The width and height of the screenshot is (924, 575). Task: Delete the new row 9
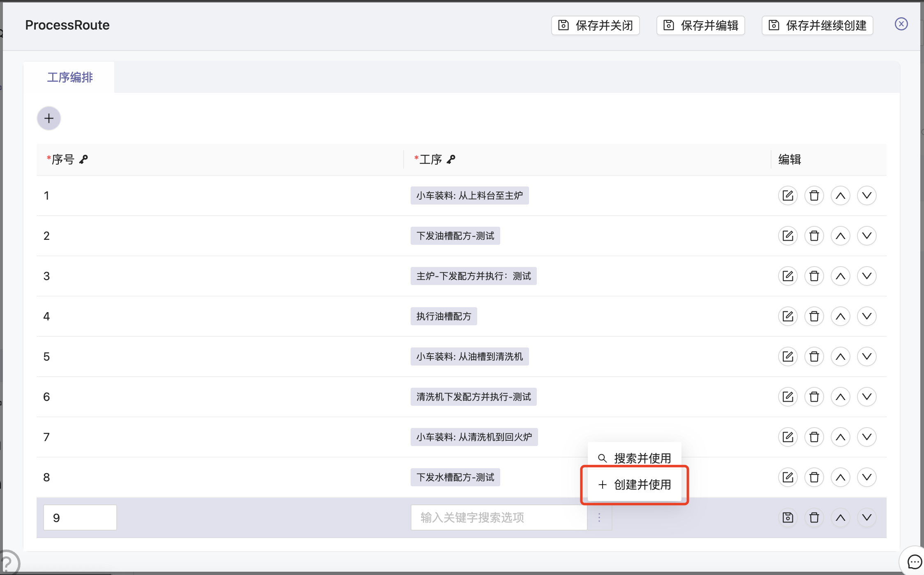(x=814, y=517)
